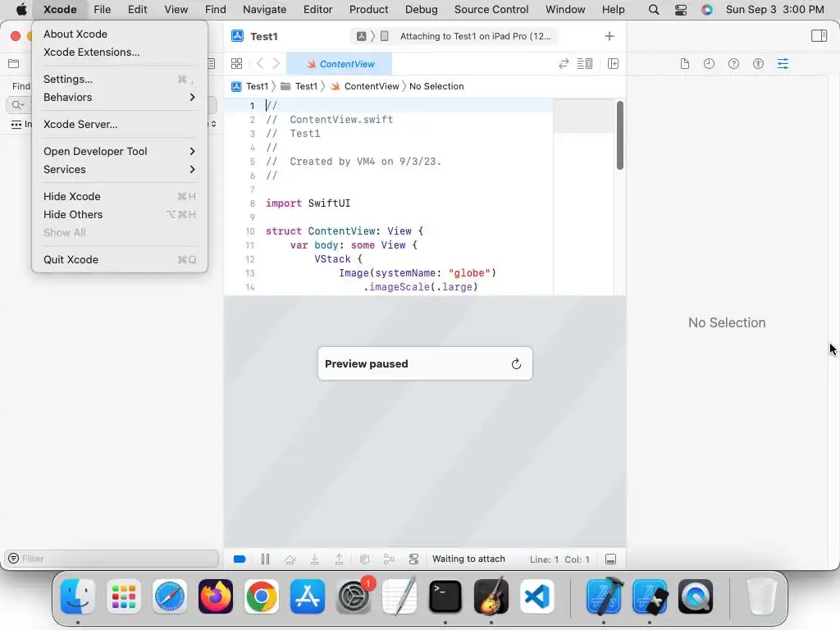Image resolution: width=840 pixels, height=630 pixels.
Task: Open the related items grid menu
Action: (236, 64)
